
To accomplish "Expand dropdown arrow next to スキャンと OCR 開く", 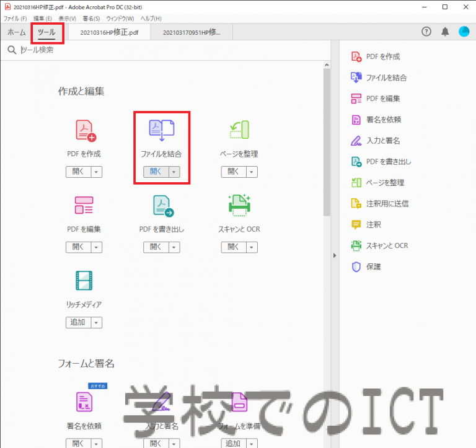I will pyautogui.click(x=252, y=247).
